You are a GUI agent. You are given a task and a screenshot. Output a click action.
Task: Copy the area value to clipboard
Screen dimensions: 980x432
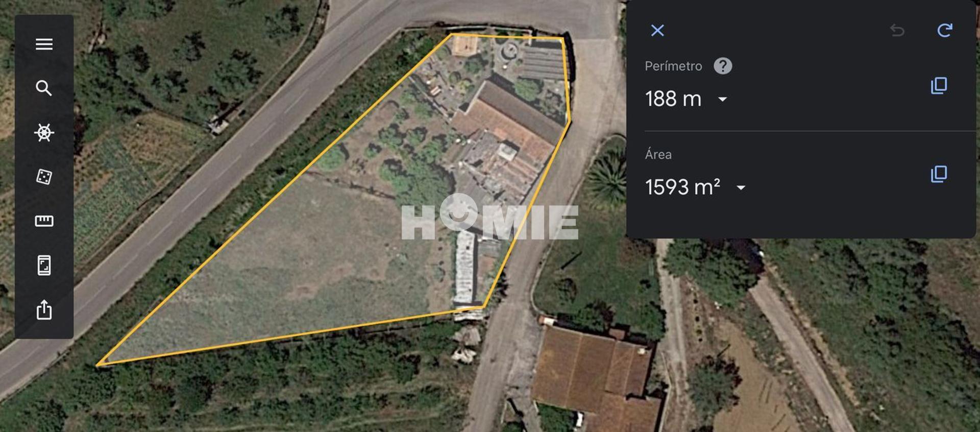coord(939,174)
